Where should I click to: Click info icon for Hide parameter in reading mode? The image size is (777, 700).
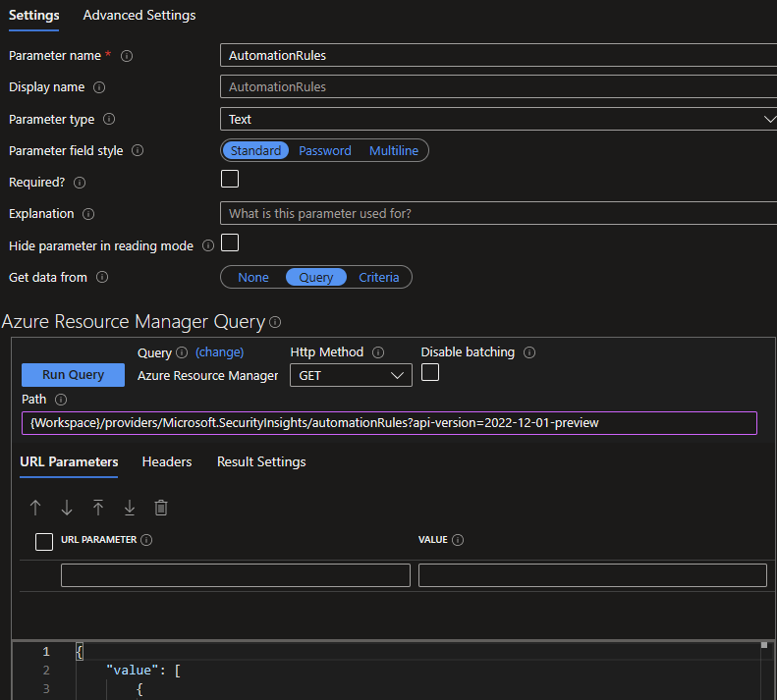[x=208, y=245]
